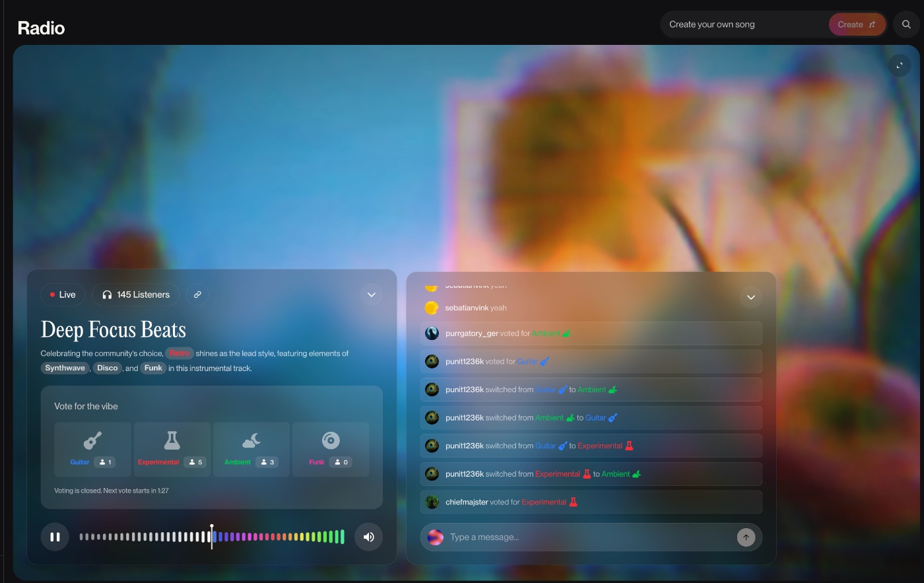Click the headphones listeners icon

point(107,294)
